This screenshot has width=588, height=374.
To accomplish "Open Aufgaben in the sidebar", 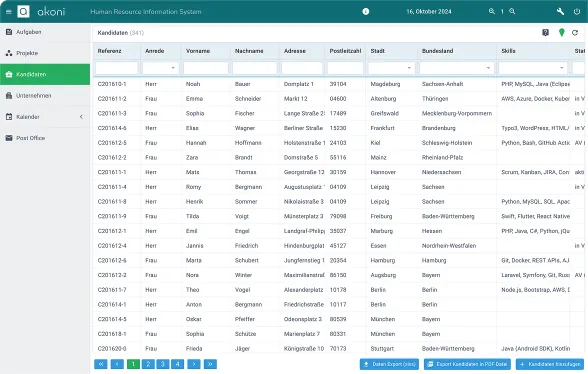I will point(45,32).
